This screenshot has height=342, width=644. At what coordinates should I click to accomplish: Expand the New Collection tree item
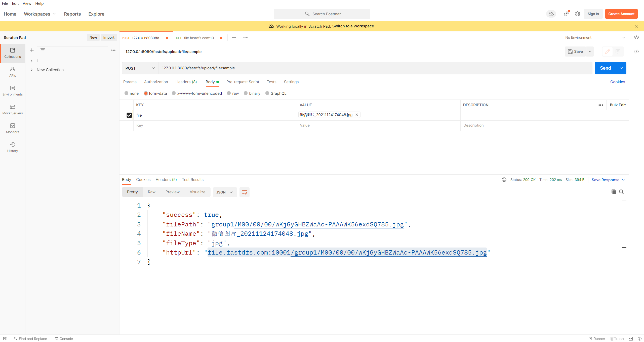pos(32,70)
